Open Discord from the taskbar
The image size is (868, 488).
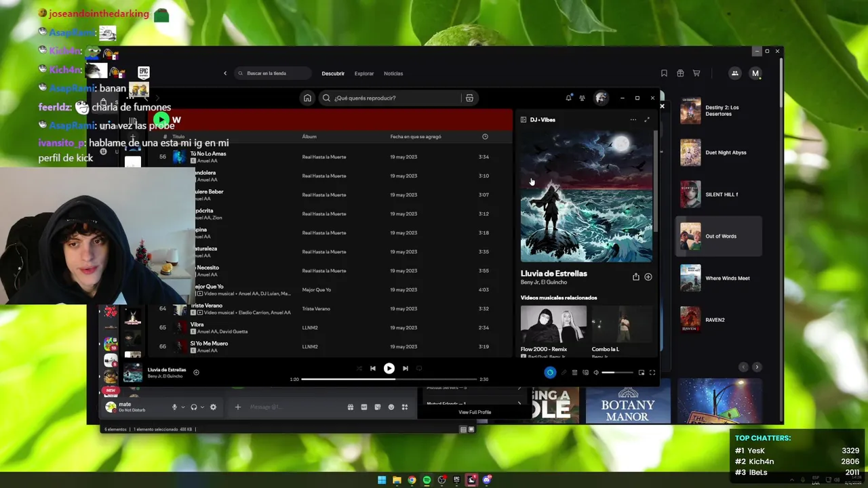486,480
